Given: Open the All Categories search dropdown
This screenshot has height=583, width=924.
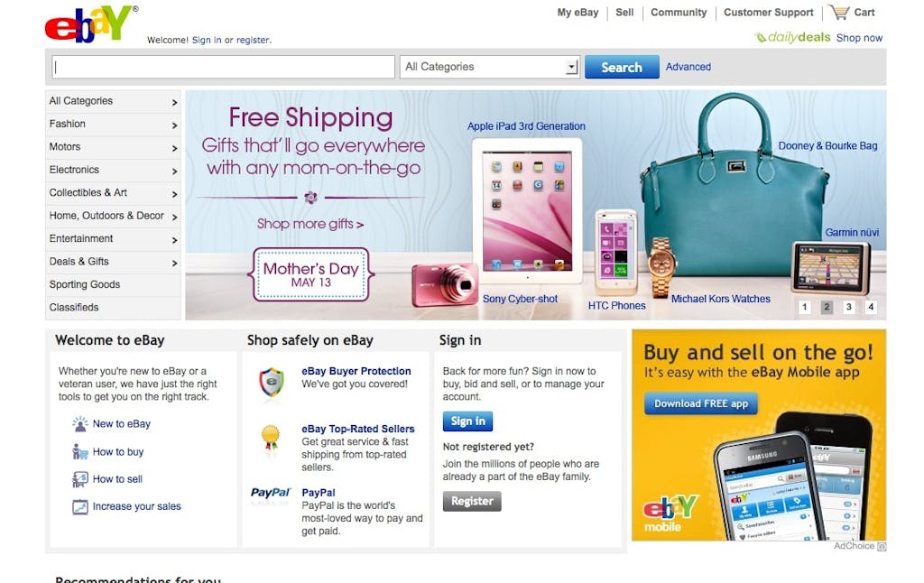Looking at the screenshot, I should tap(489, 67).
